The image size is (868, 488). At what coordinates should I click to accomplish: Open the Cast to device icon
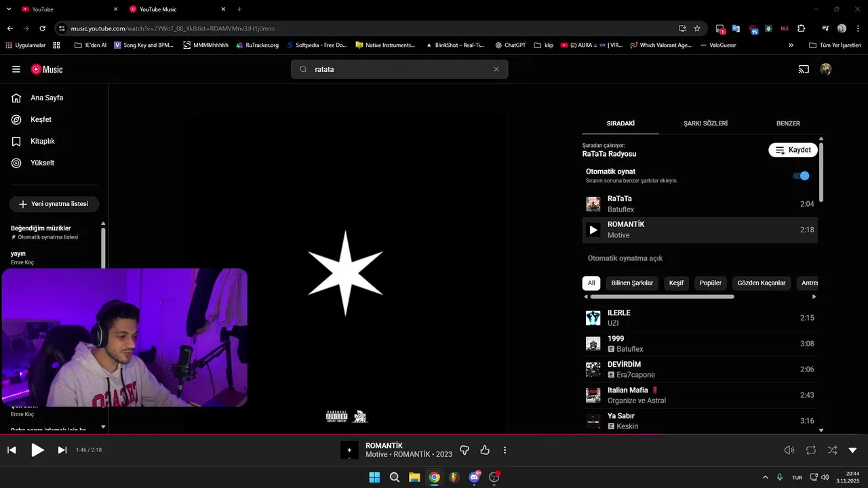[x=803, y=69]
